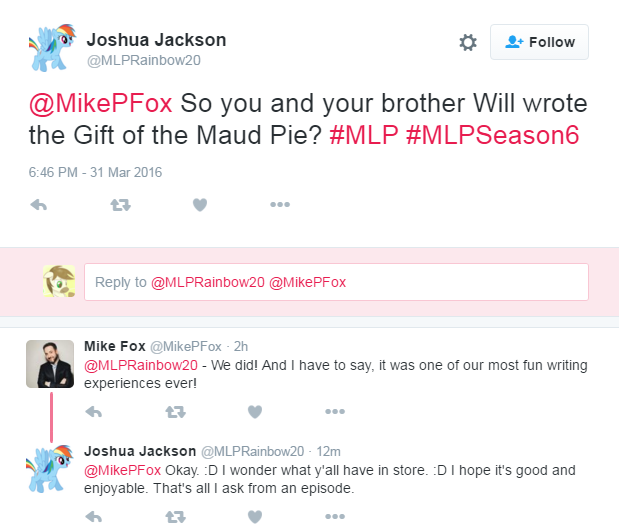Click the Reply to @MLPRainbow20 text field
This screenshot has height=531, width=619.
[336, 282]
